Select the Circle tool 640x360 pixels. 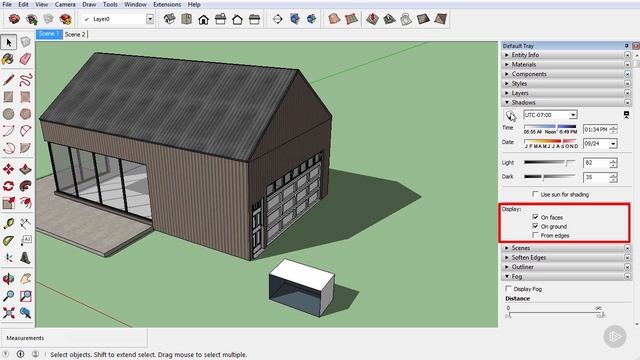click(8, 114)
